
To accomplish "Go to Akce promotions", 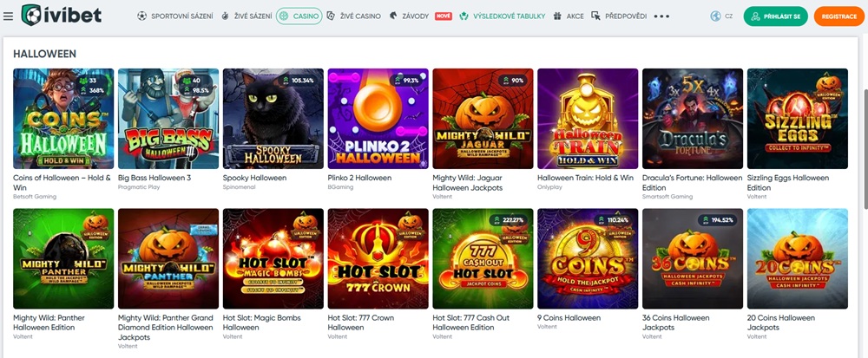I will [575, 16].
